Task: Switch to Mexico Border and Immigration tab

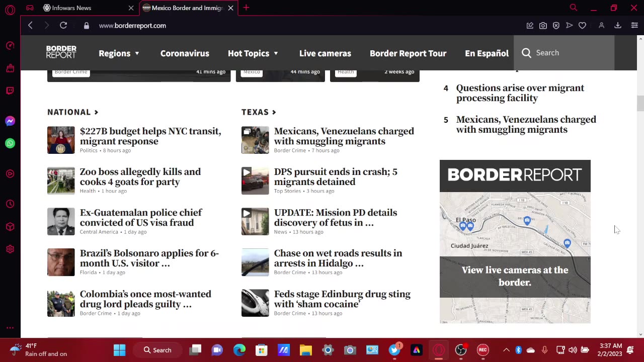Action: [188, 8]
